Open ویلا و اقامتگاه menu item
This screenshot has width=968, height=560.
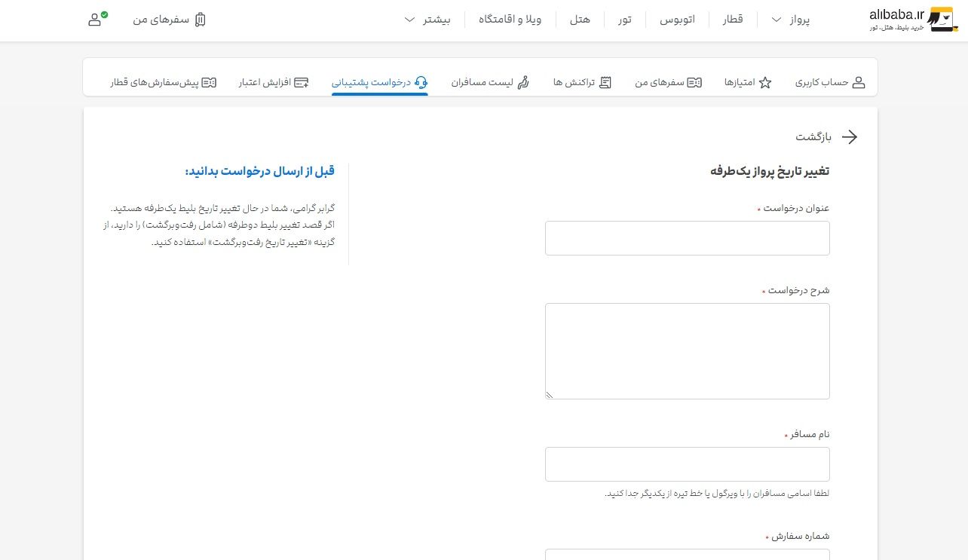(x=510, y=20)
